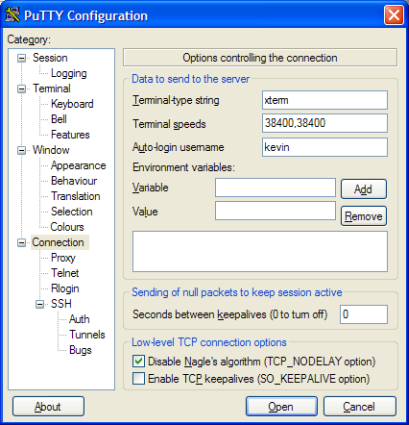Click the Auto-login username field
This screenshot has width=409, height=425.
[x=325, y=147]
